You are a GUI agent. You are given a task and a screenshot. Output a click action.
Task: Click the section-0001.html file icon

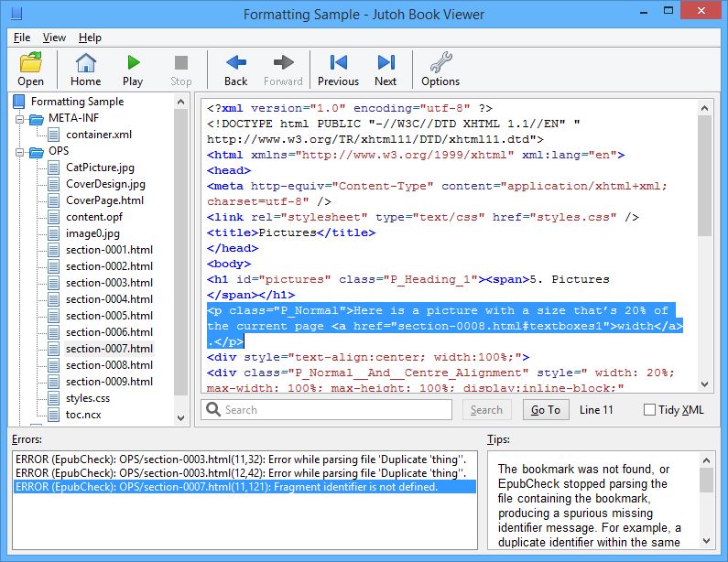tap(54, 250)
